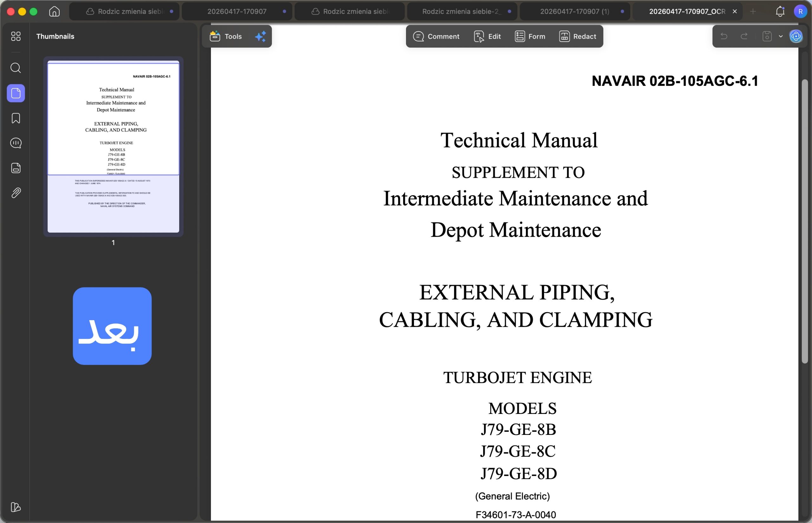Switch to Redact mode
This screenshot has height=523, width=812.
578,36
